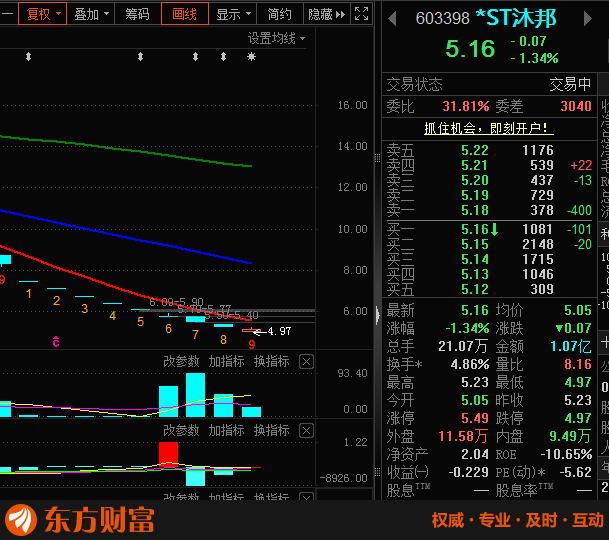
Task: Open the 叠加 dropdown
Action: pos(91,14)
